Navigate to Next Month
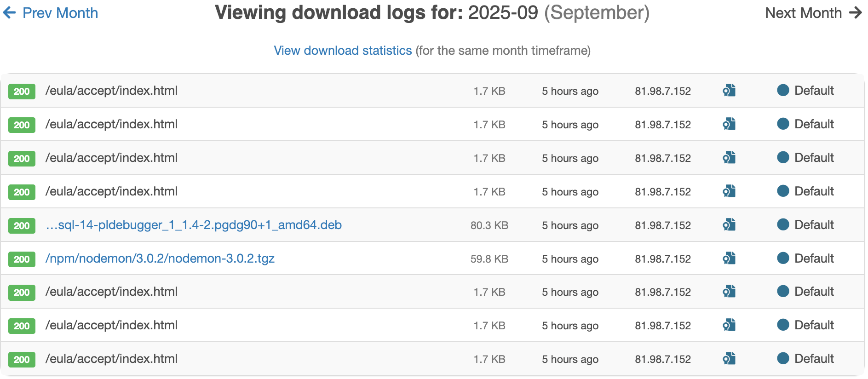 [x=803, y=13]
